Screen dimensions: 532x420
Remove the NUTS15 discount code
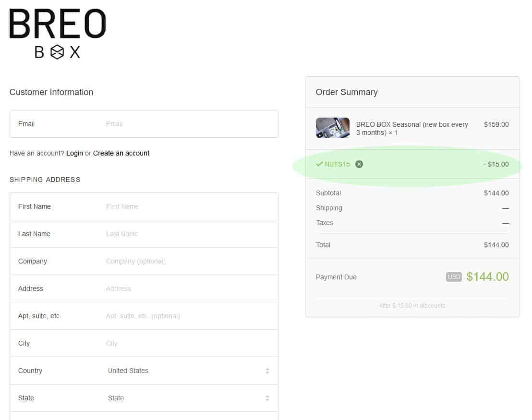359,164
